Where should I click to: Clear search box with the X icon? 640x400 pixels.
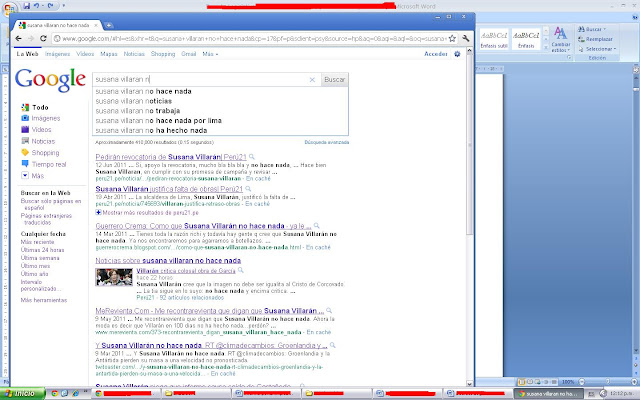coord(312,80)
